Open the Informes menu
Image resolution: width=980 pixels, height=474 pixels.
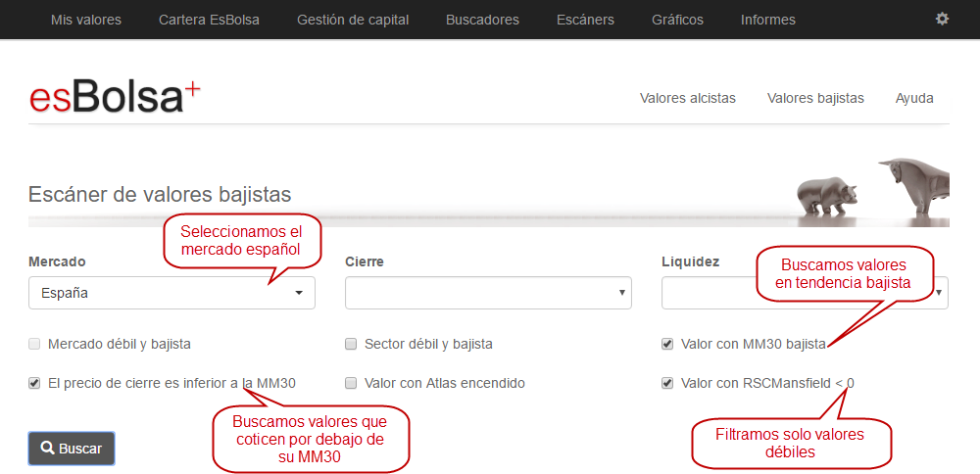pyautogui.click(x=768, y=20)
